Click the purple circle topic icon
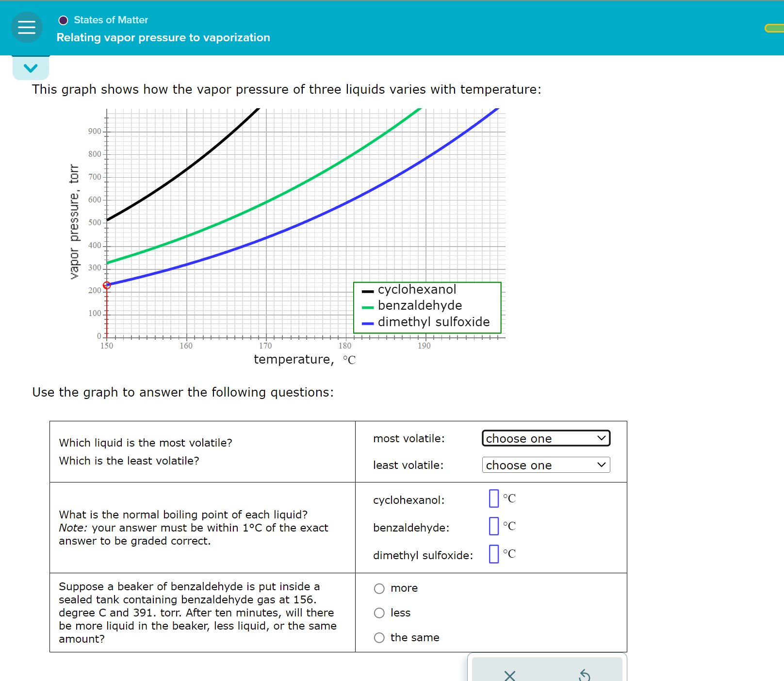This screenshot has height=681, width=784. [x=63, y=20]
